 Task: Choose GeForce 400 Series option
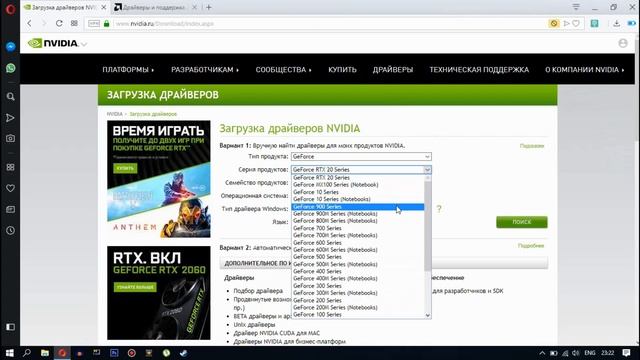pos(358,271)
